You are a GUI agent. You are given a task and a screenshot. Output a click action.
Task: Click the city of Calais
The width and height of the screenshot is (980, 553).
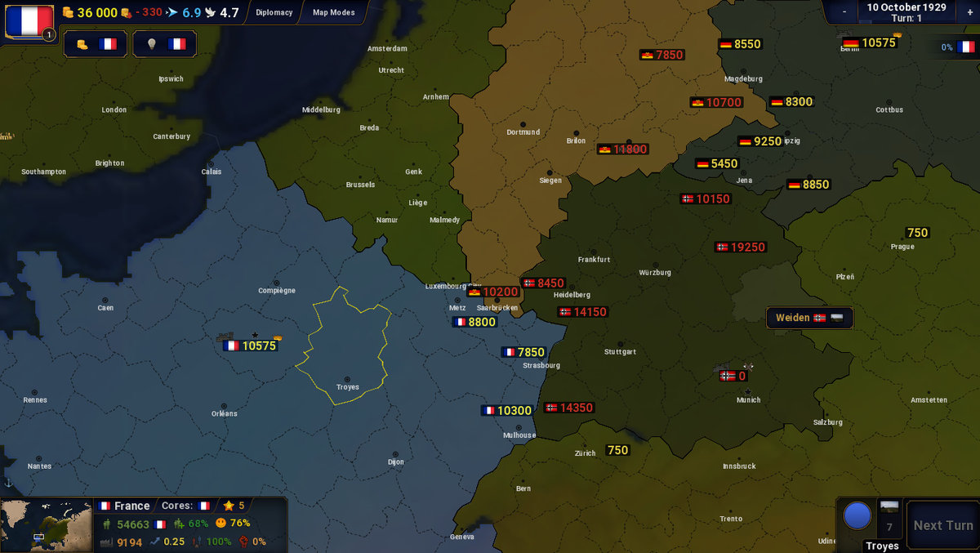tap(212, 172)
